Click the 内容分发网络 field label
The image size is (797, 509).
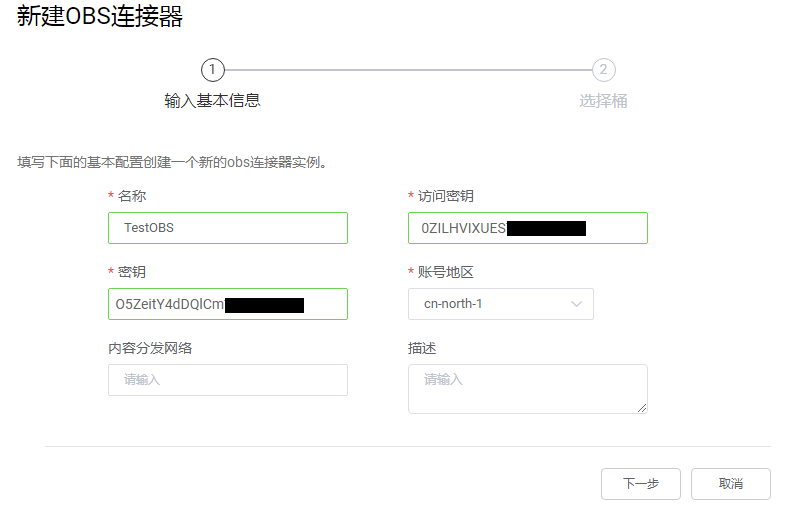[x=150, y=348]
